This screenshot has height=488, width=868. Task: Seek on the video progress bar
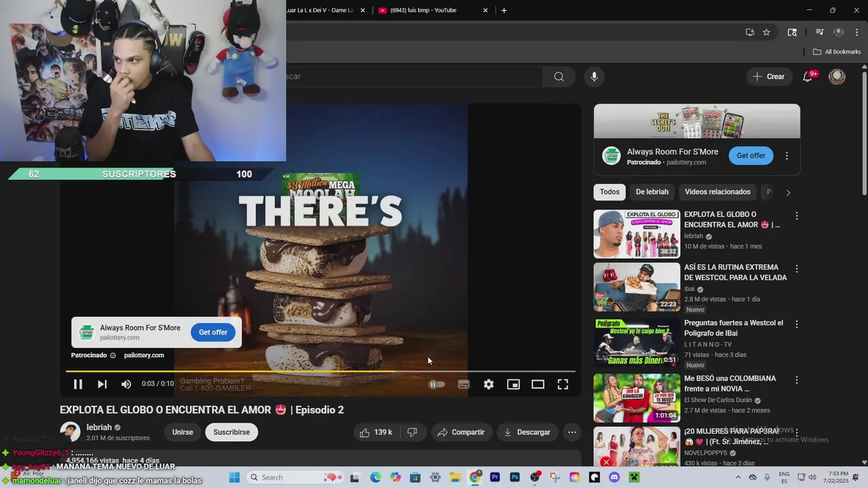coord(320,371)
